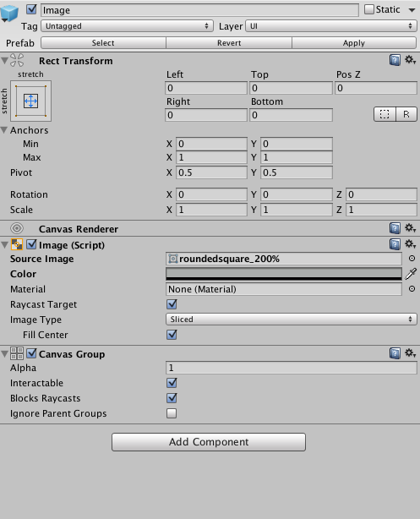The image size is (420, 519).
Task: Open the Image Type Sliced dropdown
Action: (x=292, y=319)
